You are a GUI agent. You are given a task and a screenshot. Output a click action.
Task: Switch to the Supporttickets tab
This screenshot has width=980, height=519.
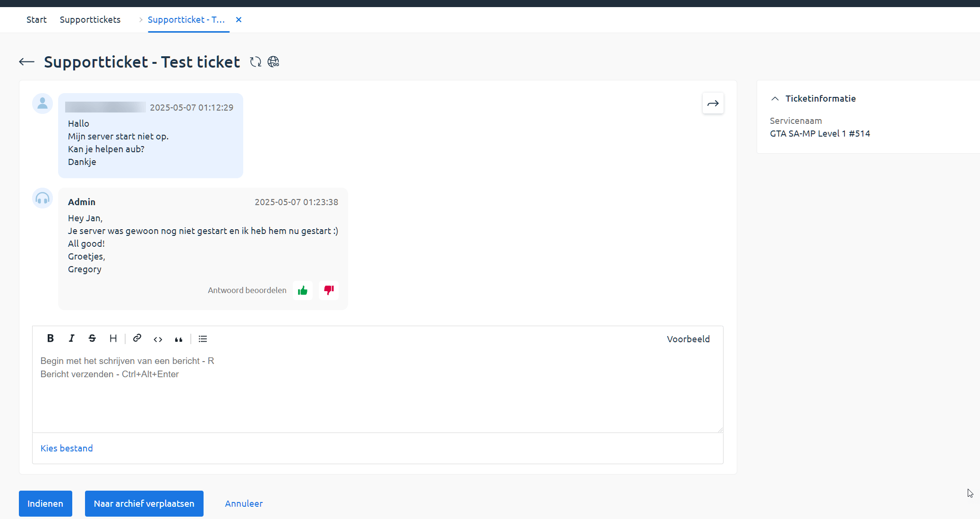point(90,19)
